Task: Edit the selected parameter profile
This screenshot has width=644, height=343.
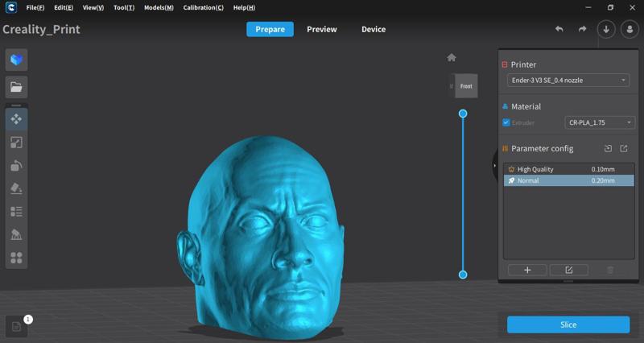Action: pos(569,270)
